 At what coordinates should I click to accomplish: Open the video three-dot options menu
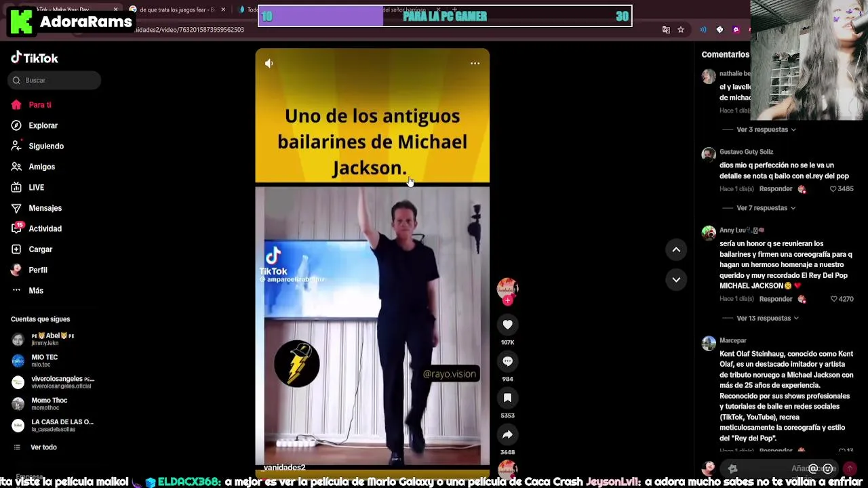[x=475, y=63]
